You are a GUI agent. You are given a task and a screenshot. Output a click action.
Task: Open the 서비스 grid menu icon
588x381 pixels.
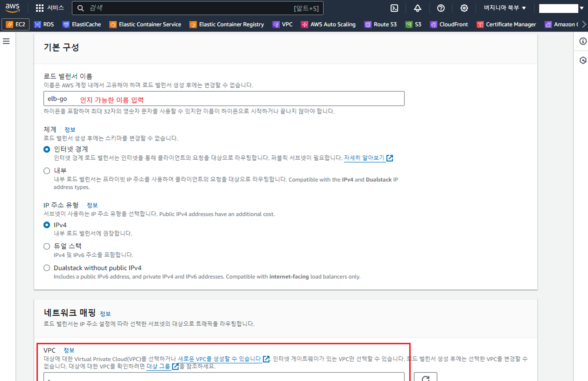[40, 8]
